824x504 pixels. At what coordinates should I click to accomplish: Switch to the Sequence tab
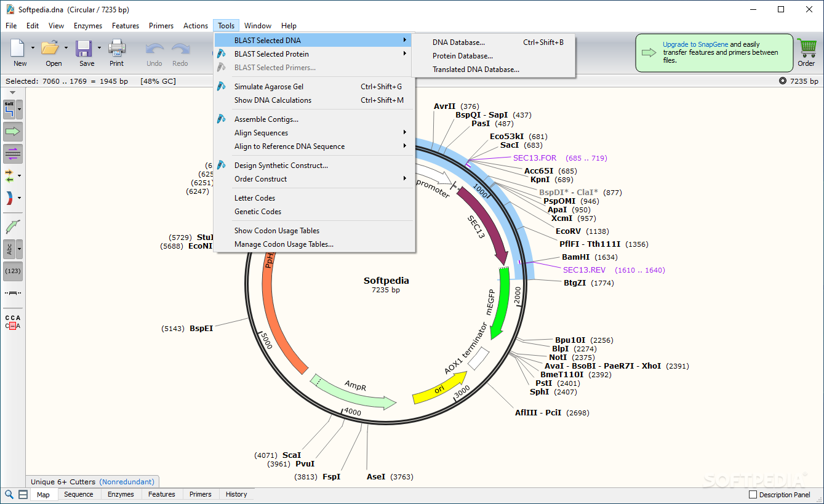tap(79, 494)
